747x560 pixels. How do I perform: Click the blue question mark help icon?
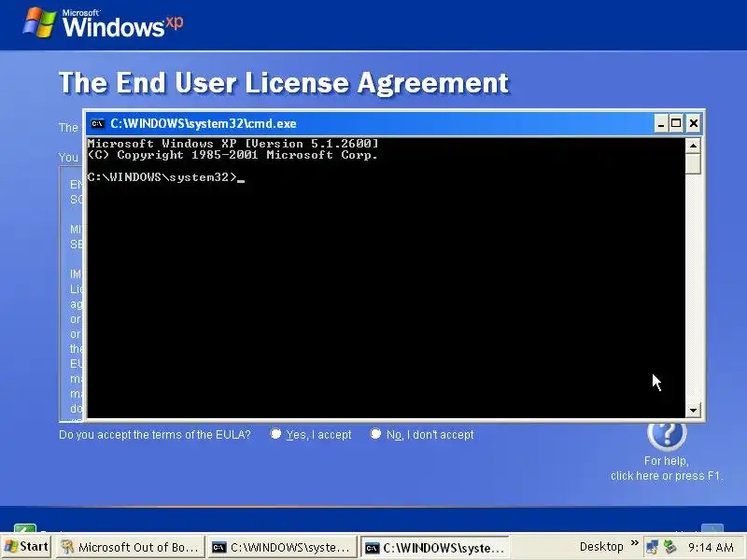667,433
